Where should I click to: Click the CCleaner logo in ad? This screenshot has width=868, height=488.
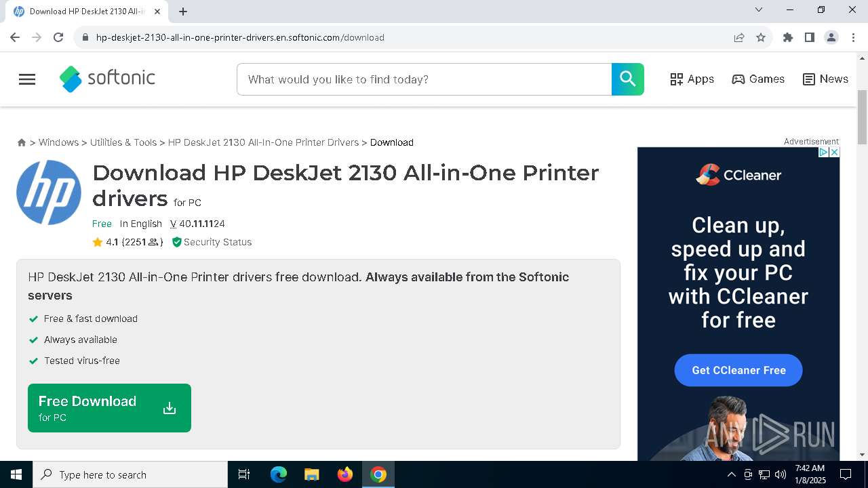coord(738,175)
